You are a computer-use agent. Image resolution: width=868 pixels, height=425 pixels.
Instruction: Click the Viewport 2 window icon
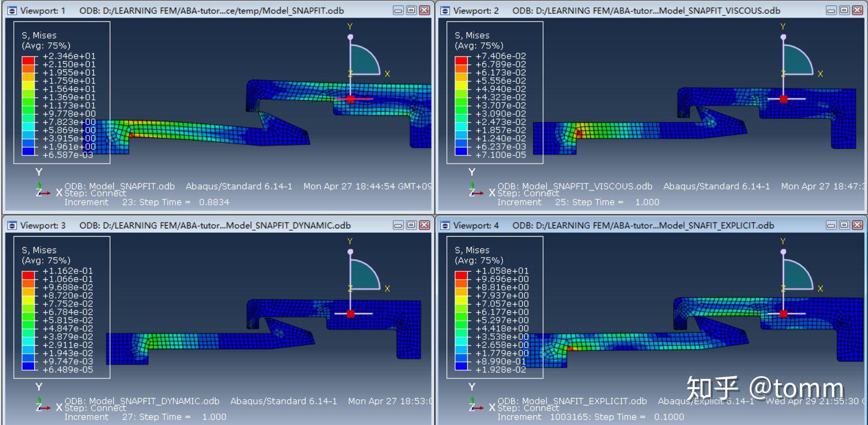(x=445, y=10)
